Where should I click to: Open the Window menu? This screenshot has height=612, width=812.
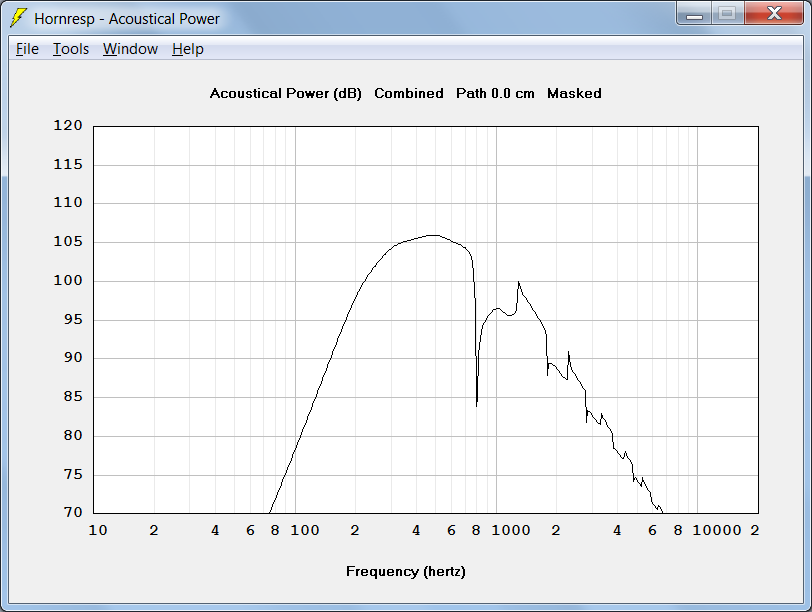pyautogui.click(x=130, y=49)
